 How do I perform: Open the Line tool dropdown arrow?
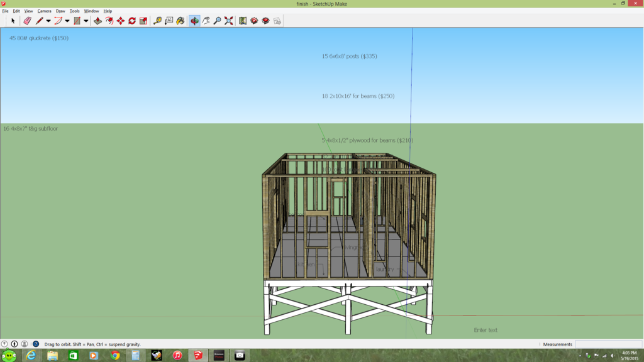pos(48,21)
